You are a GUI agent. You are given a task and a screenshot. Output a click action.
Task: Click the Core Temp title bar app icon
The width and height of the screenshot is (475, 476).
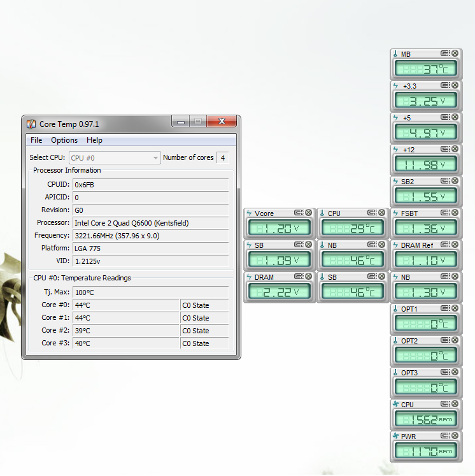click(x=31, y=124)
